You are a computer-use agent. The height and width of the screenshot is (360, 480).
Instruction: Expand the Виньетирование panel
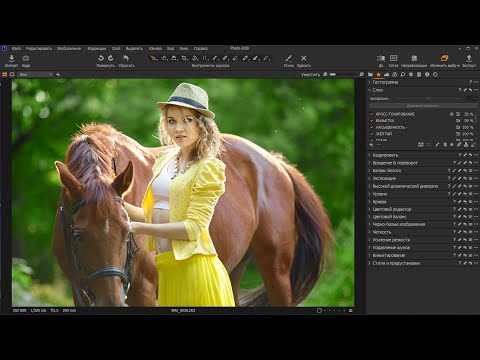coord(369,255)
